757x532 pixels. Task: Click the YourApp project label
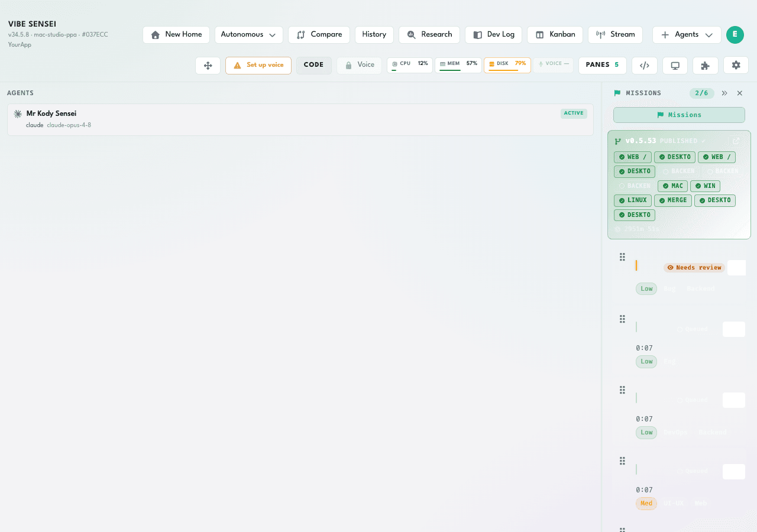click(x=20, y=45)
